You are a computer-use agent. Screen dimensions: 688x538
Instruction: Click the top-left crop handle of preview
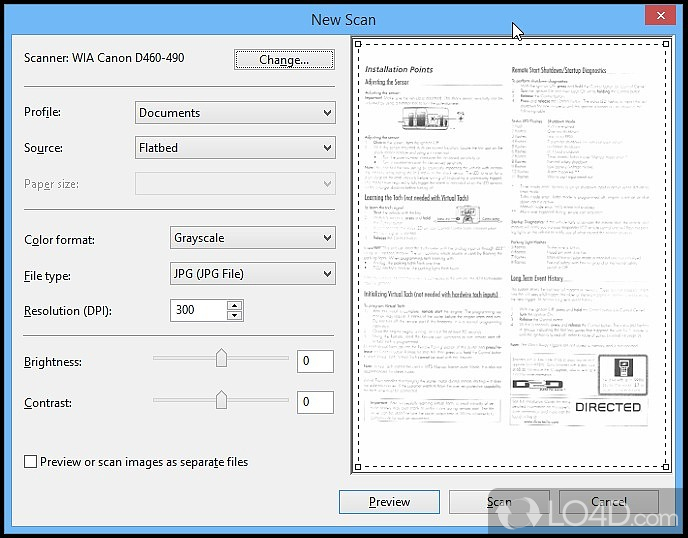pyautogui.click(x=358, y=44)
